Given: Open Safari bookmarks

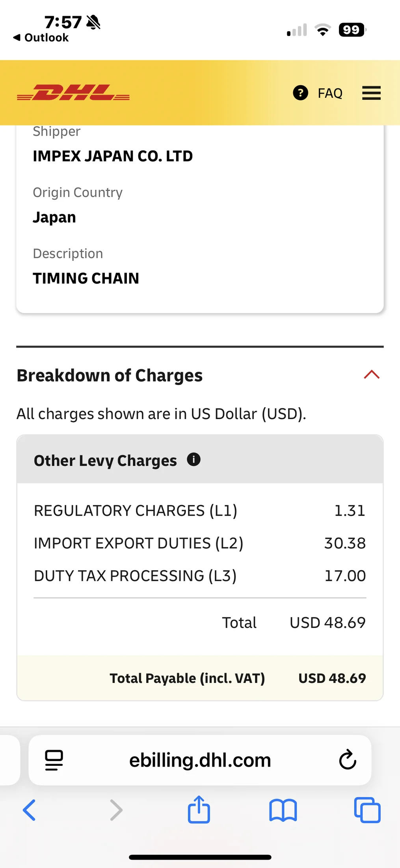Looking at the screenshot, I should pos(283,810).
